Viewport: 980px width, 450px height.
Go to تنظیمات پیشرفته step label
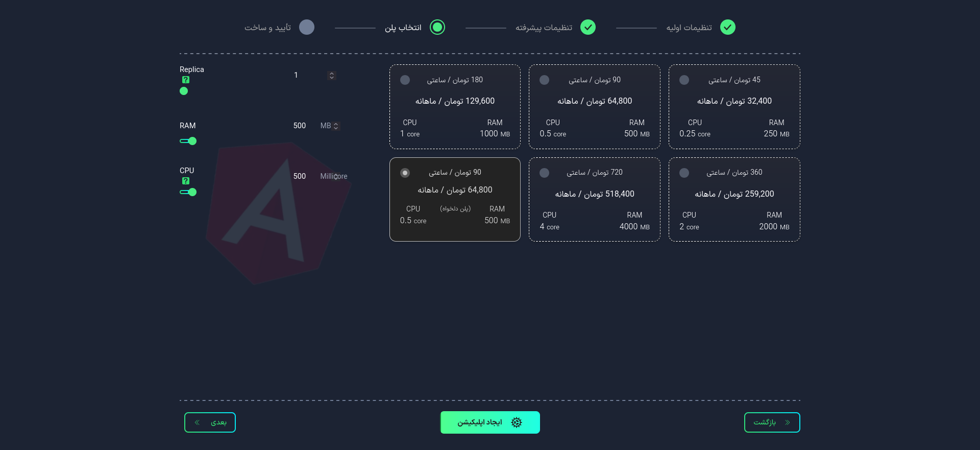click(x=544, y=28)
